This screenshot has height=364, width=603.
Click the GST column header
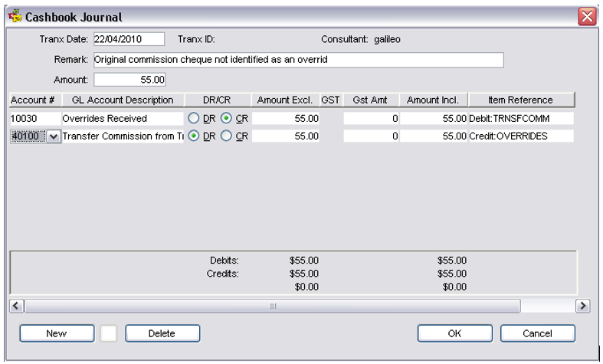pos(331,100)
